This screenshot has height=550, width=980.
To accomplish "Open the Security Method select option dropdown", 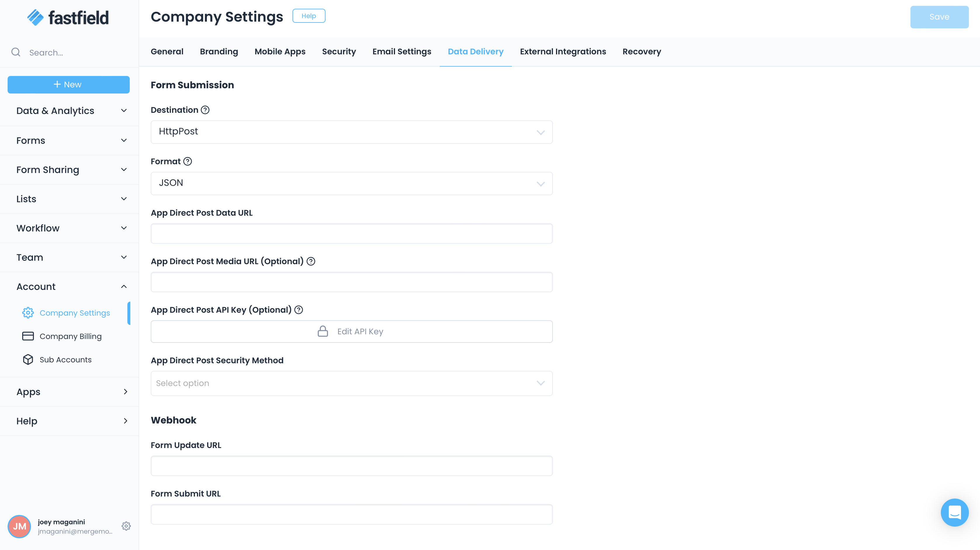I will click(351, 383).
